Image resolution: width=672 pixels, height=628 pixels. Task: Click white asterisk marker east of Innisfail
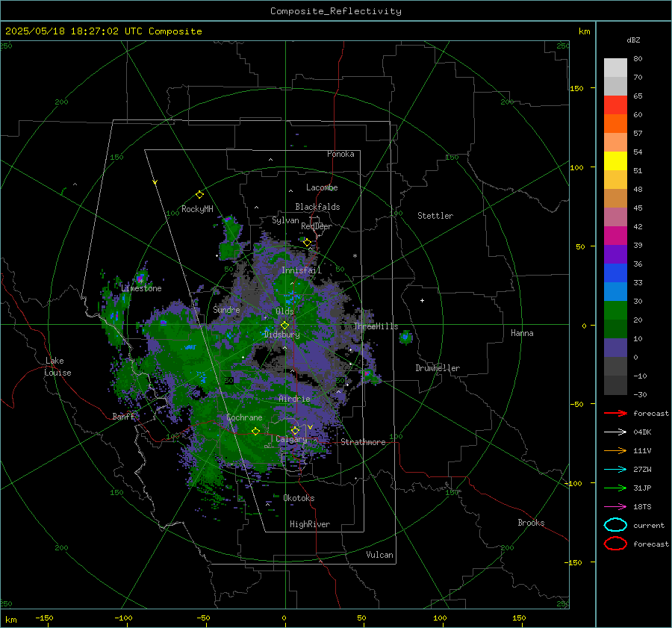tap(355, 256)
